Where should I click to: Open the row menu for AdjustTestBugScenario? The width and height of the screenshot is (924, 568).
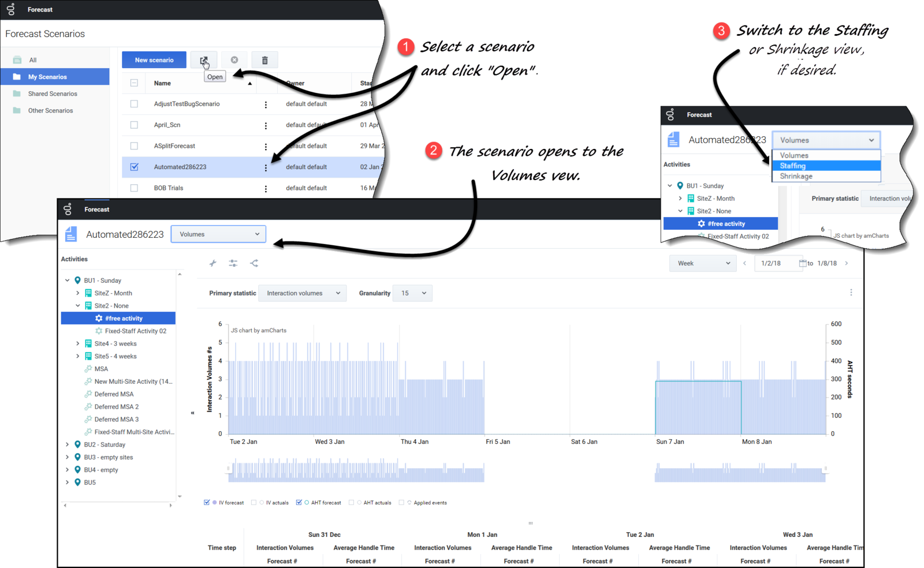[x=266, y=104]
